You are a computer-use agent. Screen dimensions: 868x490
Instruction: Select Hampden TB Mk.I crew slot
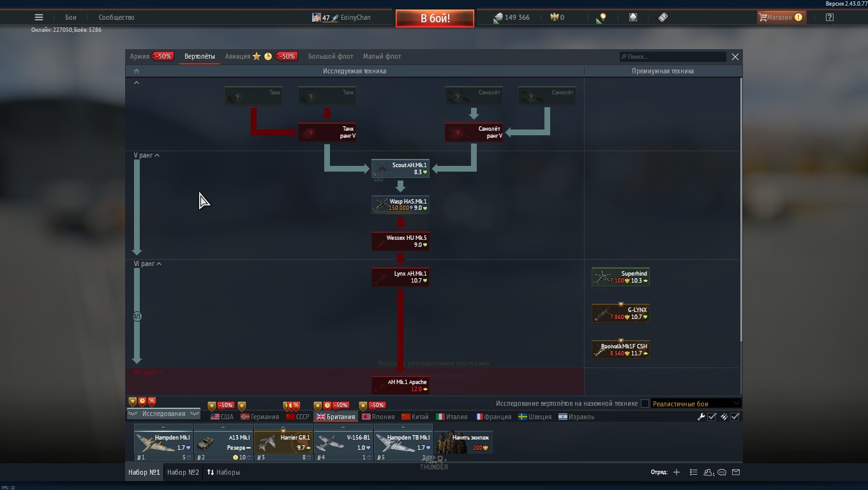pyautogui.click(x=403, y=442)
